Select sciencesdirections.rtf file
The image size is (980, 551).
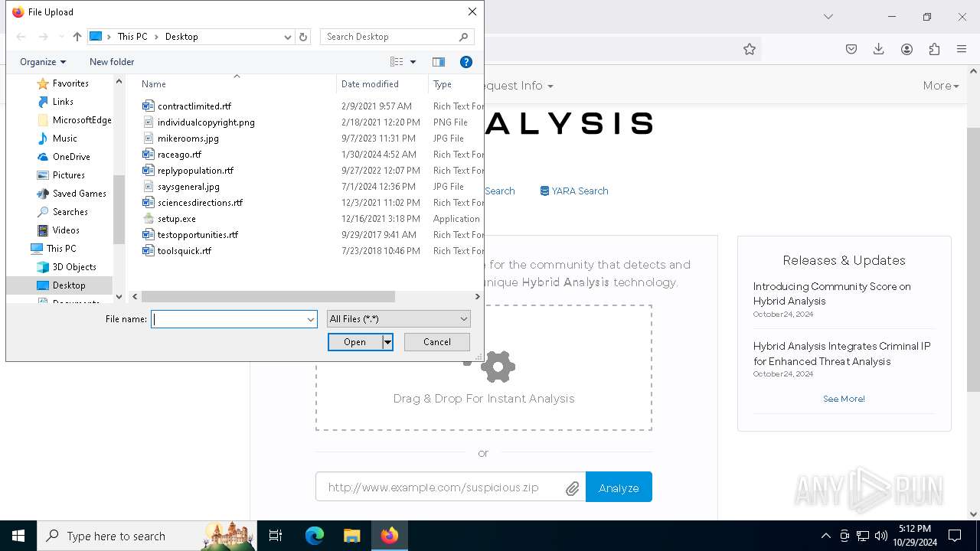(x=200, y=203)
